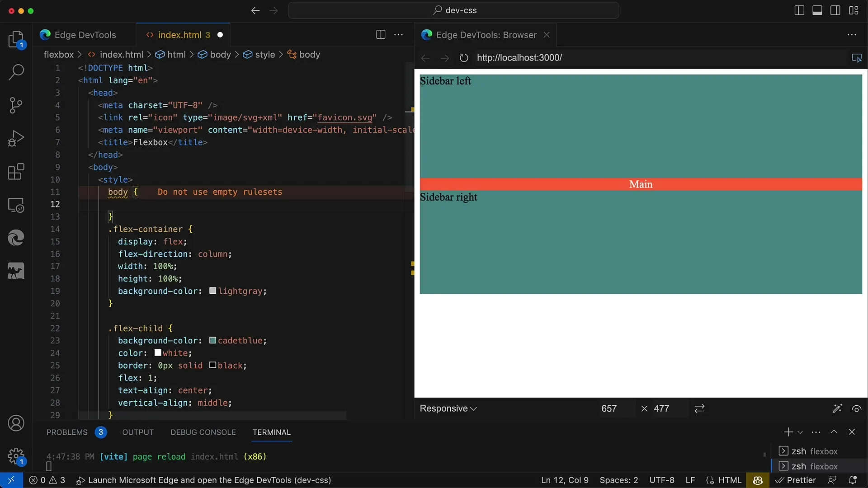Open terminal panel more actions
Screen dimensions: 868x488
coord(816,432)
